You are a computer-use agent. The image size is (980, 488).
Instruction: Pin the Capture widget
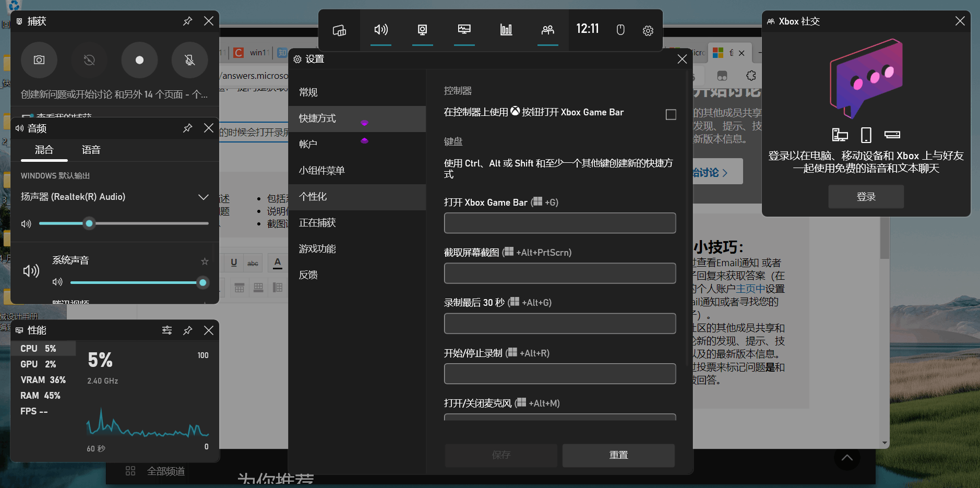[188, 21]
